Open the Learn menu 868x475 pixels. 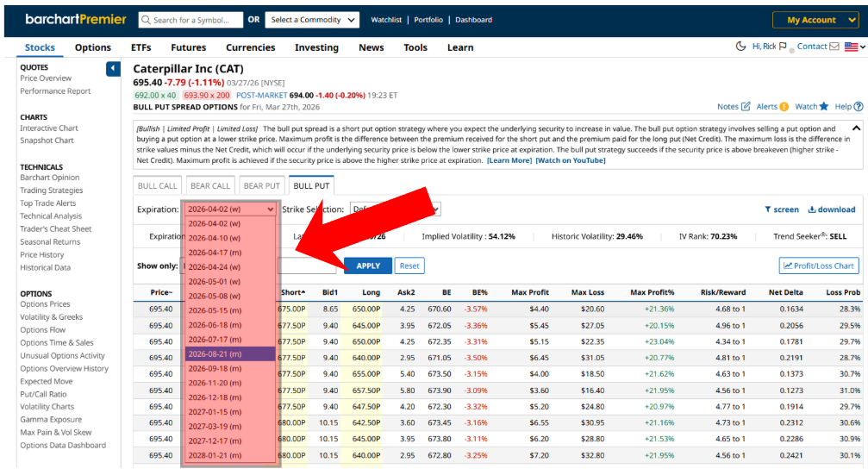(x=460, y=47)
